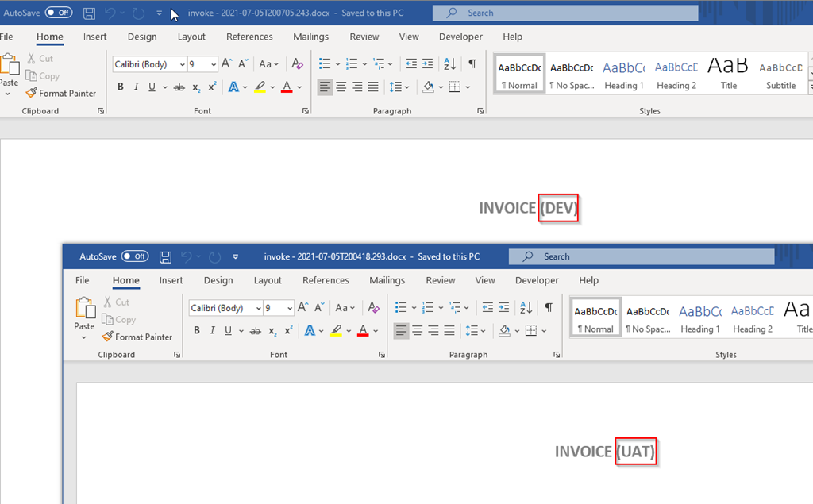Open font name dropdown in front UAT window

(258, 308)
